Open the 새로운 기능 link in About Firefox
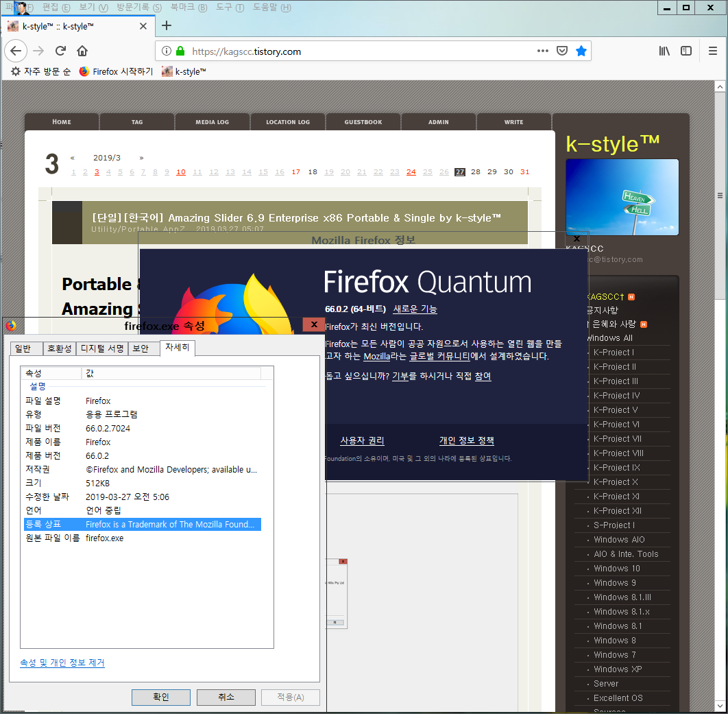Image resolution: width=728 pixels, height=714 pixels. coord(415,309)
